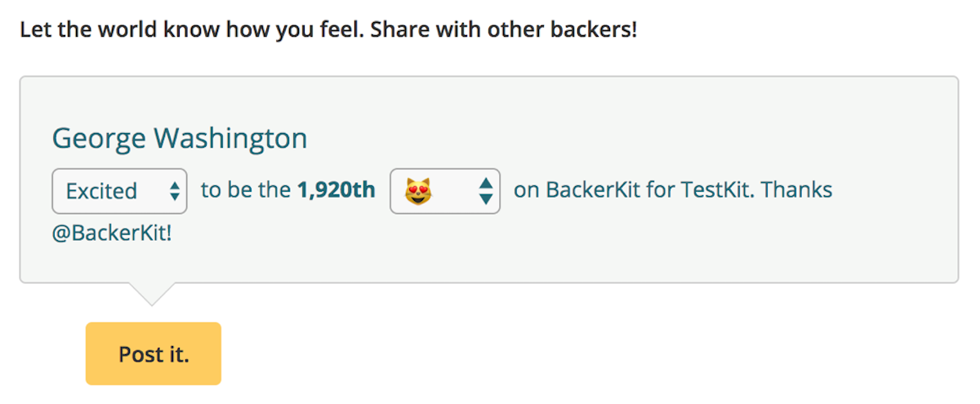Click the word 'Excited' in the selector
980x404 pixels.
tap(101, 191)
